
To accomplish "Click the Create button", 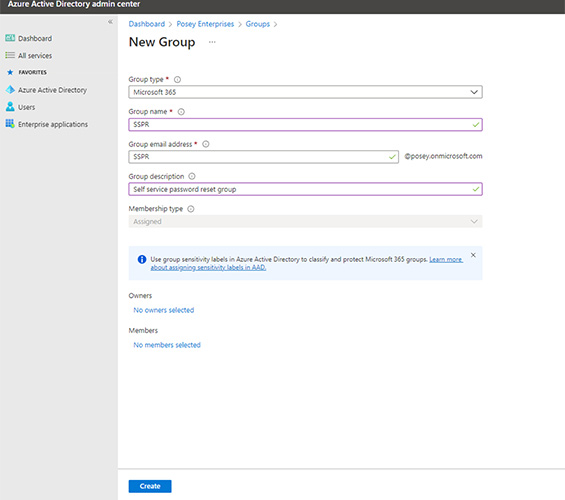I will 150,486.
